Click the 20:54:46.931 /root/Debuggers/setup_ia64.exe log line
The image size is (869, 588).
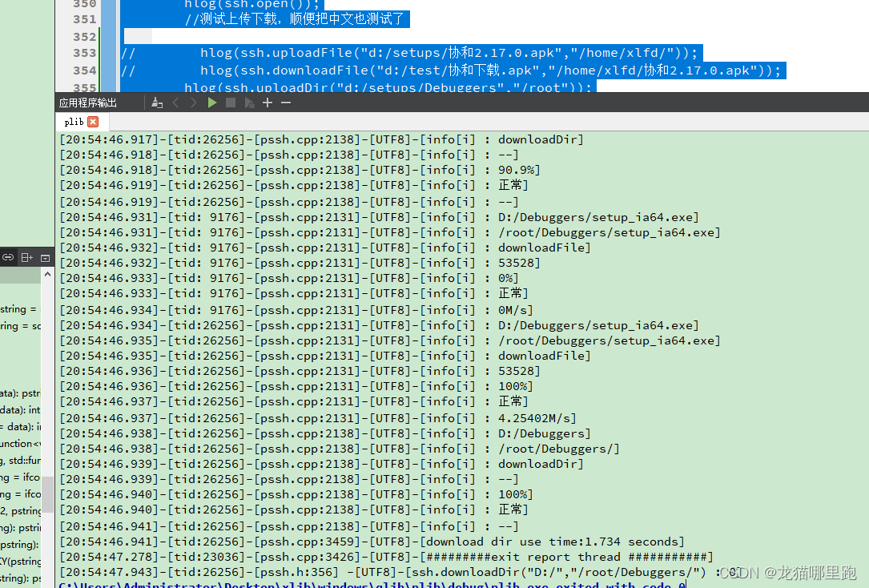click(x=390, y=233)
